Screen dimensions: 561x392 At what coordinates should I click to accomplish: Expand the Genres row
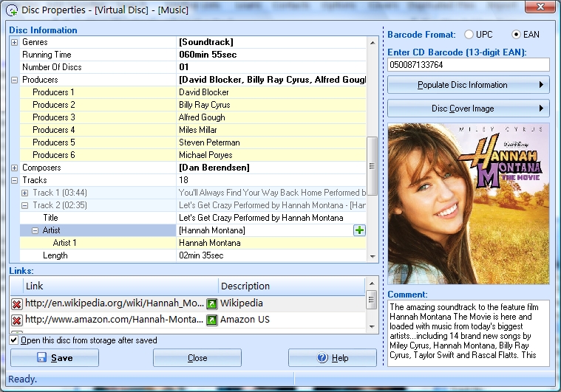[x=14, y=43]
